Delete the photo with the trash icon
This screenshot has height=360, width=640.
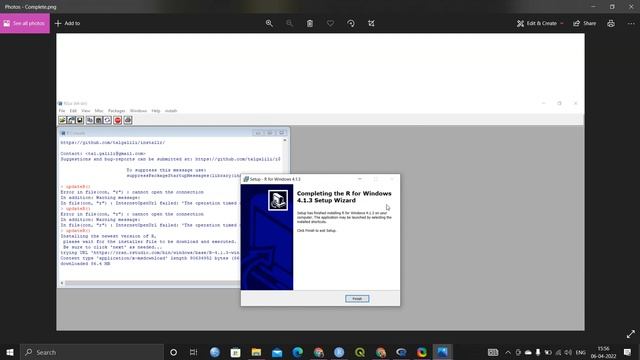310,23
